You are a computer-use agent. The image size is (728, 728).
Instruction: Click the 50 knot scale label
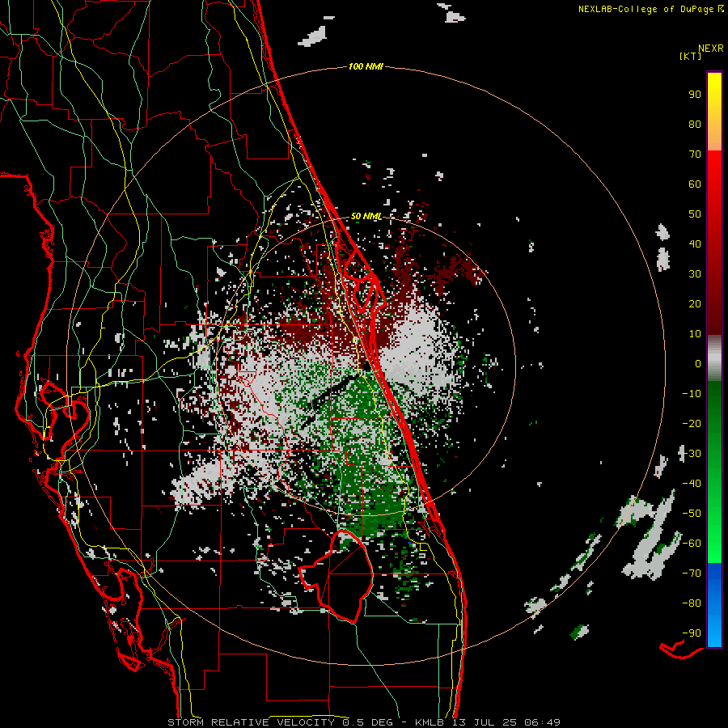695,214
